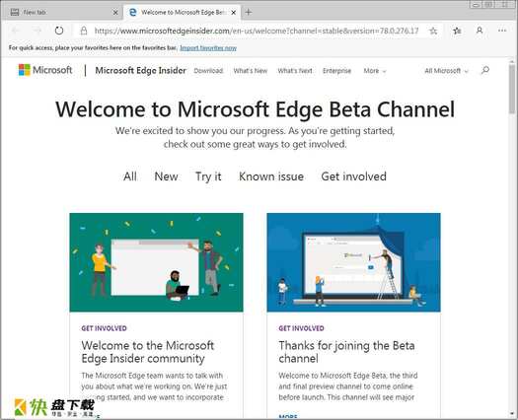Select the Get involved filter
Screen dimensions: 518x420
[x=353, y=176]
